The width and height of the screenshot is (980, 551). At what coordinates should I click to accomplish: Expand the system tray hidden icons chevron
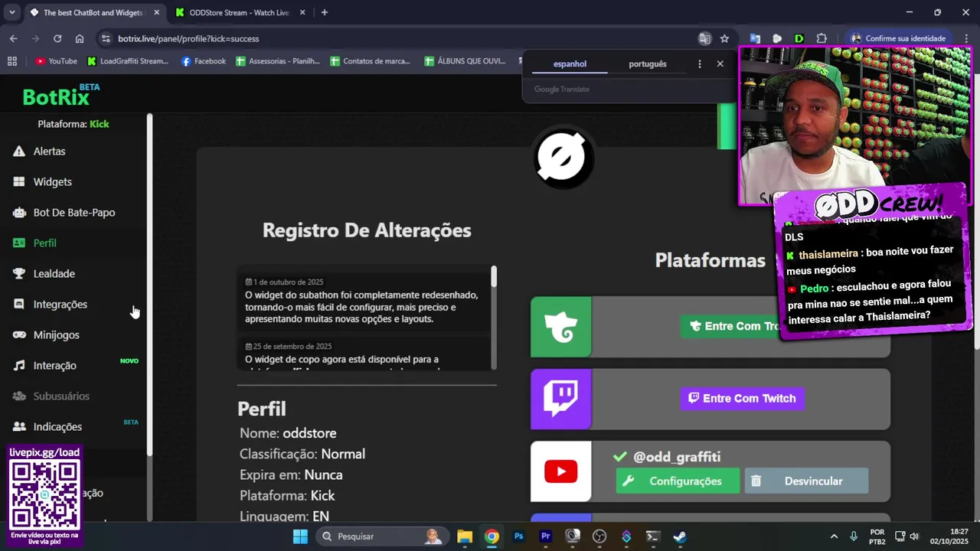834,536
